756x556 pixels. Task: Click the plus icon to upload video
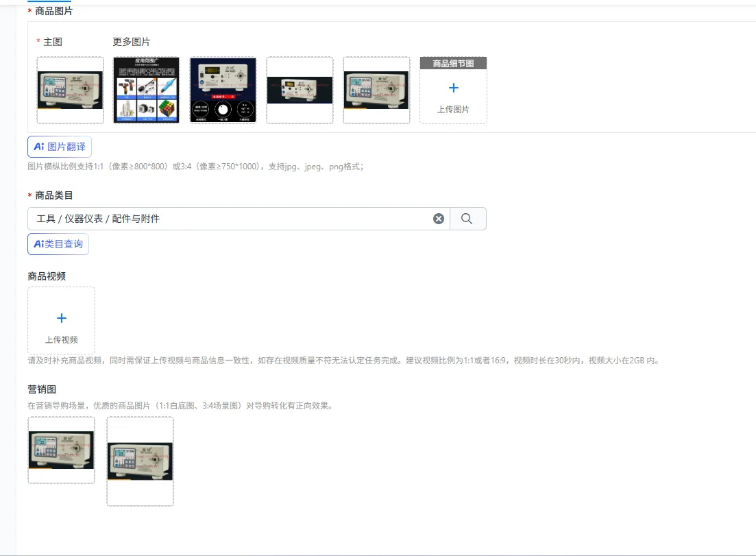(x=61, y=318)
